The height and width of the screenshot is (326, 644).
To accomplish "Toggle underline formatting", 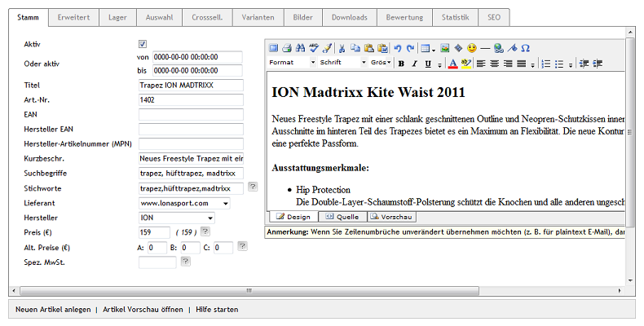I will pos(428,64).
